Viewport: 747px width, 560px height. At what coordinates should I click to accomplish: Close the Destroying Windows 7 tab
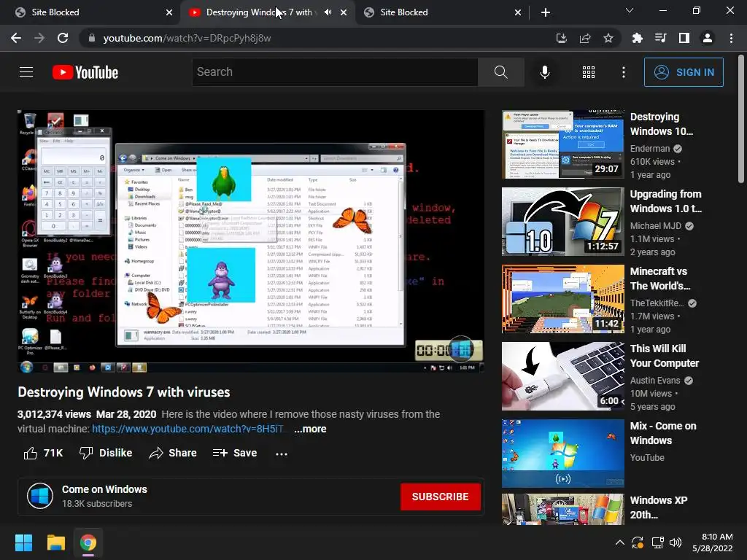click(x=344, y=12)
